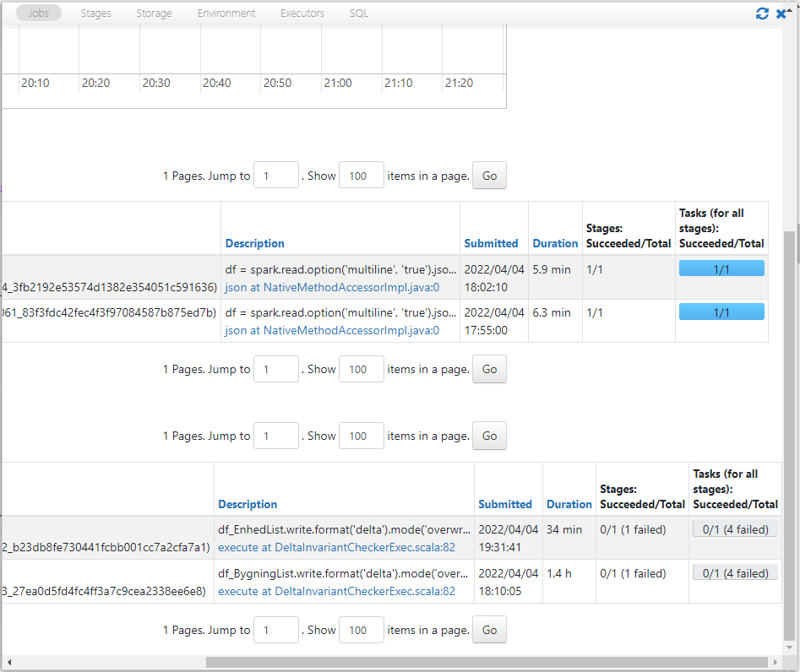Open json link for job submitted 17:55:00
Viewport: 800px width, 672px height.
[332, 331]
